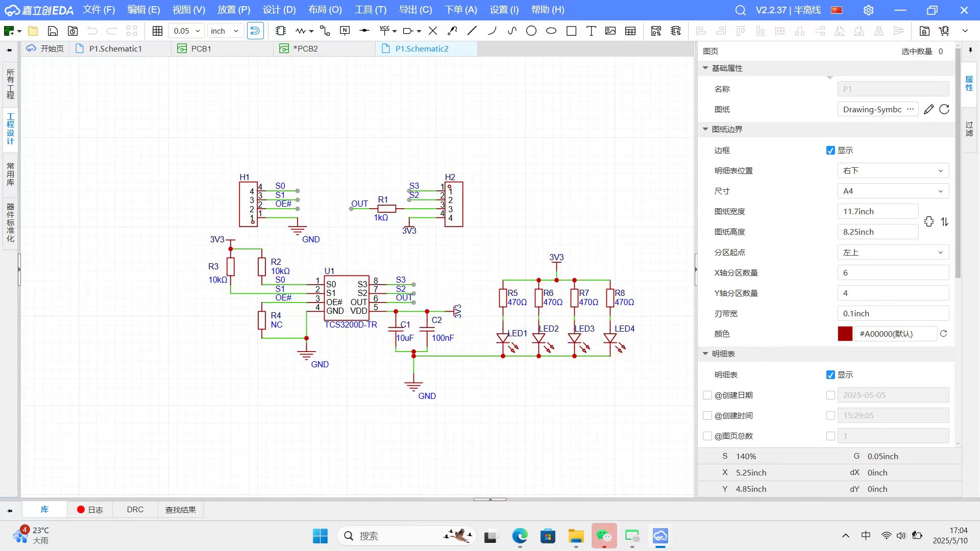Screen dimensions: 980x551
Task: Click the place component chip icon
Action: tap(280, 31)
